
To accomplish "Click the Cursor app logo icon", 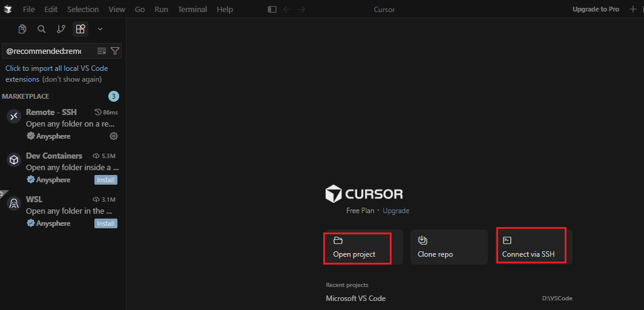I will pos(8,9).
